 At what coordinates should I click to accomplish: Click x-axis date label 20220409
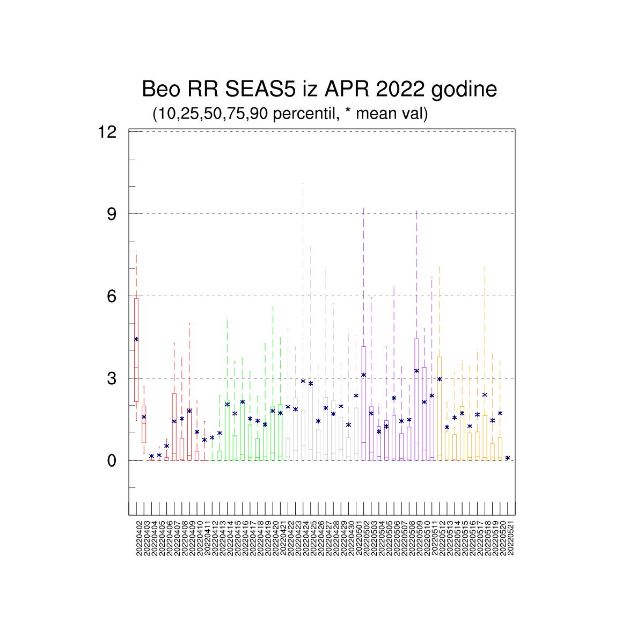pyautogui.click(x=192, y=538)
